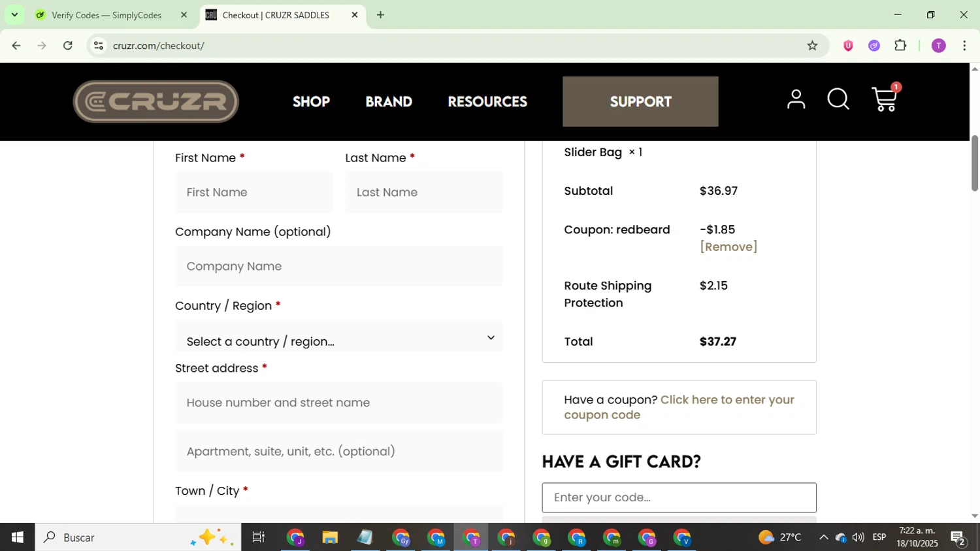Click the page vertical scrollbar thumb

(974, 163)
